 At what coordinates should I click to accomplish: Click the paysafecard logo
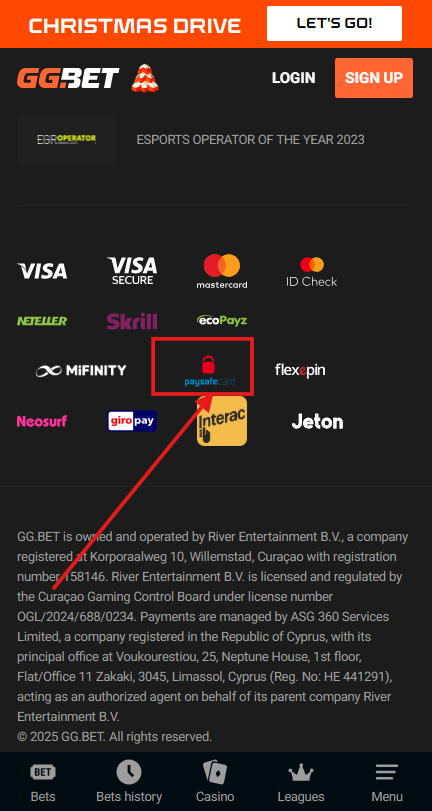[x=210, y=370]
